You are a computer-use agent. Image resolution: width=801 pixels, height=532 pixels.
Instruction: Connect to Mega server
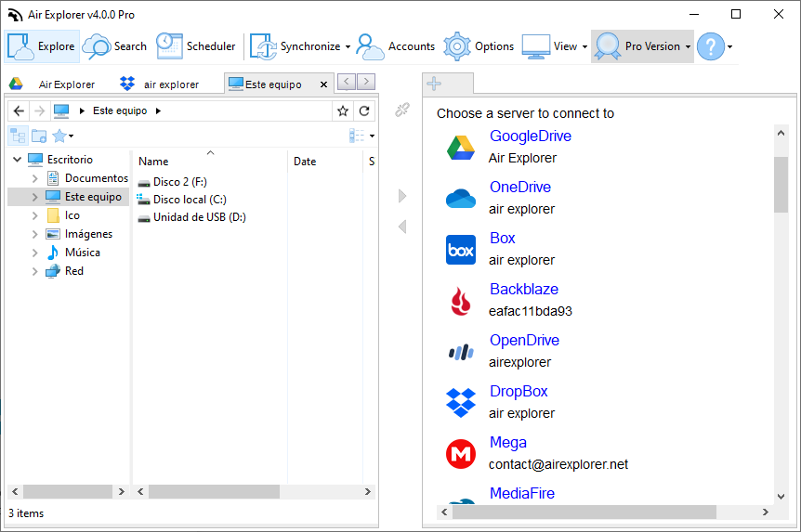507,442
